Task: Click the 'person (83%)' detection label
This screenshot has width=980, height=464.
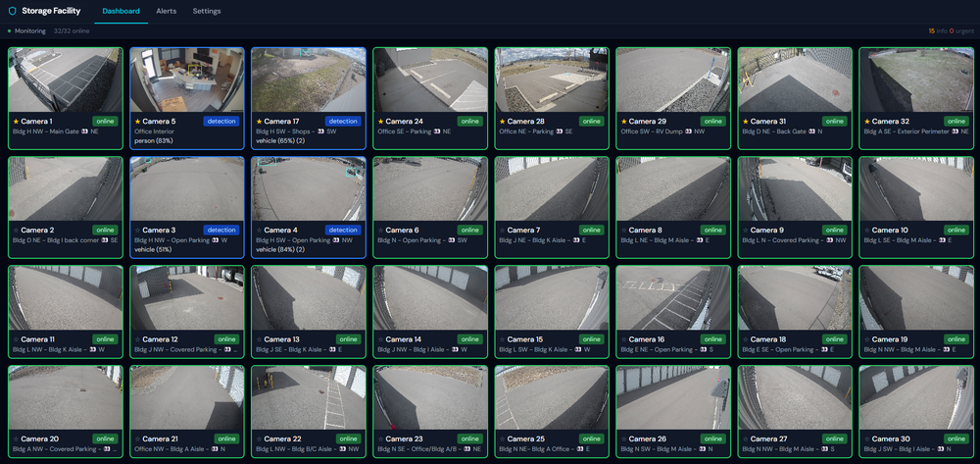Action: 154,140
